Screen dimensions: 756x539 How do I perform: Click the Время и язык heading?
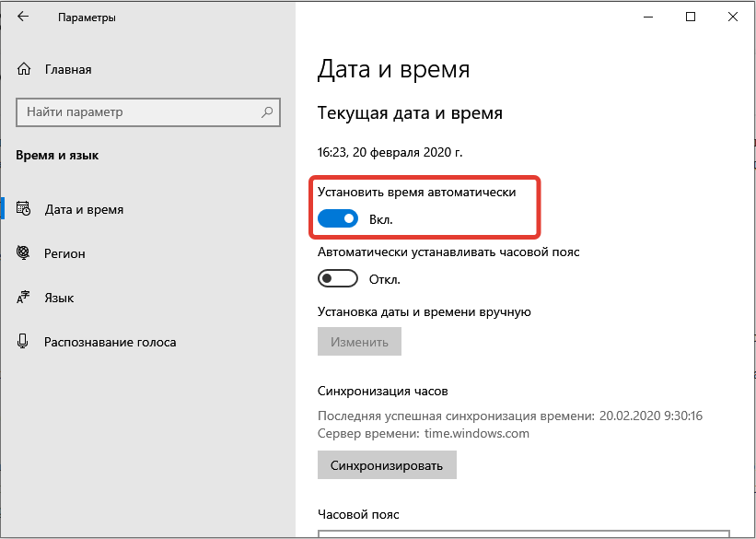click(x=57, y=156)
